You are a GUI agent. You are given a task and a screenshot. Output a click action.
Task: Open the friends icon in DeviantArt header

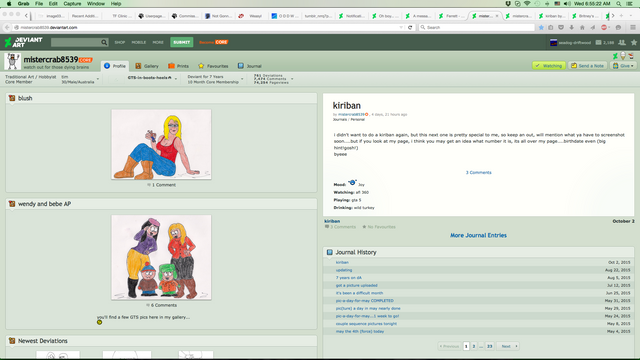(622, 42)
